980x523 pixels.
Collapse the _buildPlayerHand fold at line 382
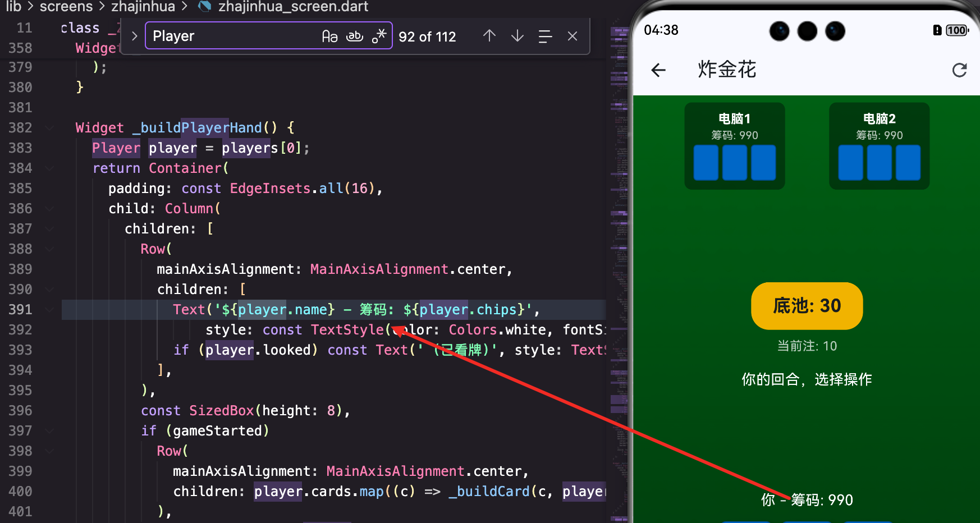tap(49, 127)
